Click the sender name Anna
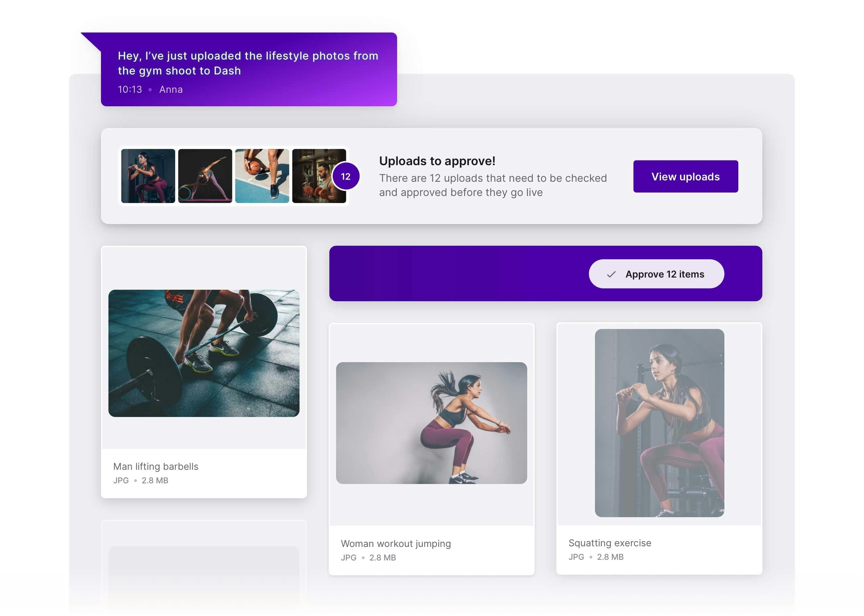The image size is (864, 616). [x=171, y=89]
